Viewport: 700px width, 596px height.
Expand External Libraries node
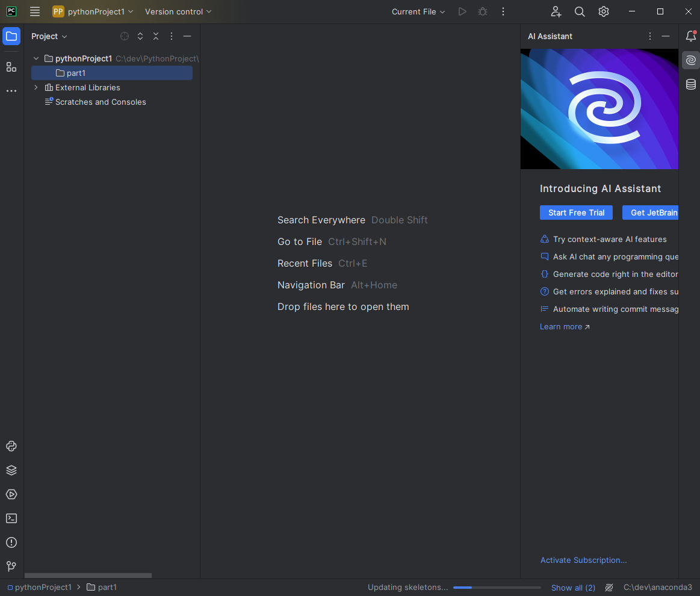[x=36, y=87]
